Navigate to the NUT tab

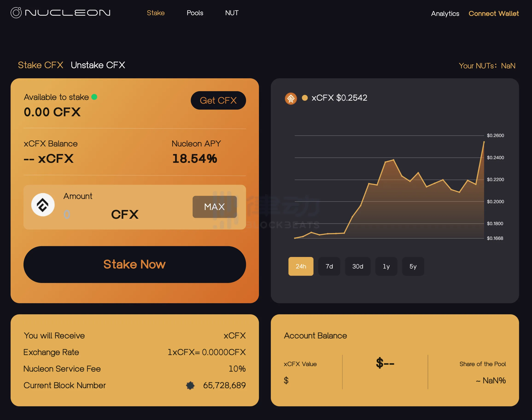click(232, 12)
